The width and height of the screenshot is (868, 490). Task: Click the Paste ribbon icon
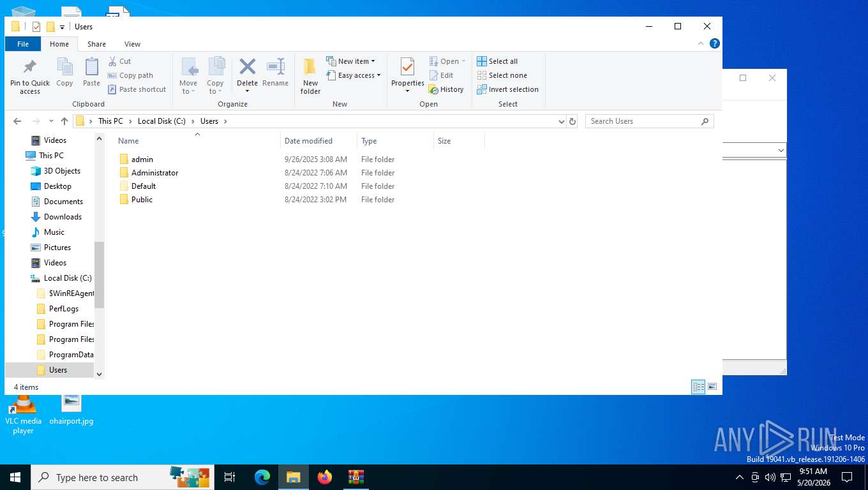tap(91, 66)
